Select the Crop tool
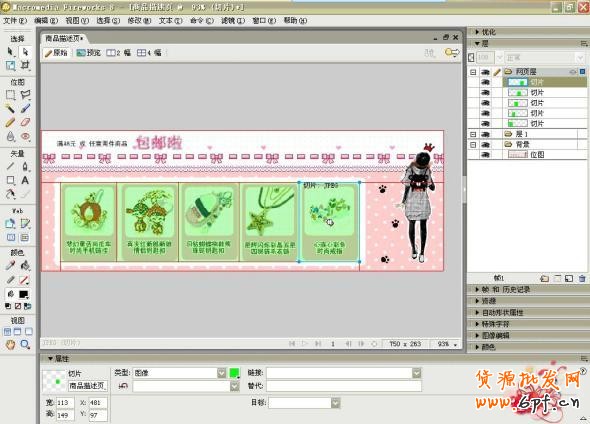Viewport: 590px width, 424px height. click(25, 65)
